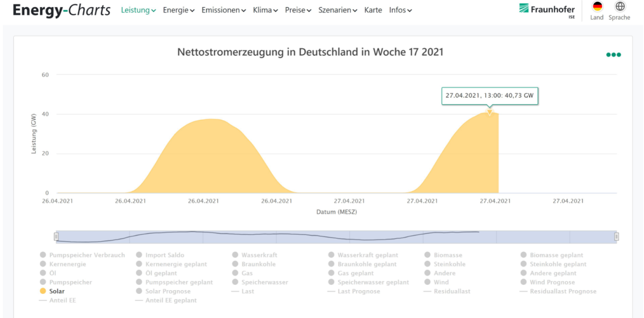Expand the Leistung dropdown menu
Screen dimensions: 644x318
click(138, 10)
